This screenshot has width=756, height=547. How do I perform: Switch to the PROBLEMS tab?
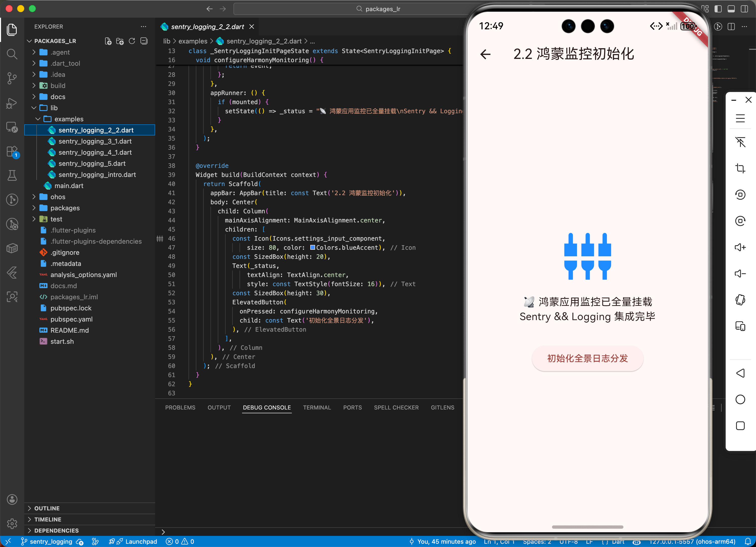(x=180, y=407)
